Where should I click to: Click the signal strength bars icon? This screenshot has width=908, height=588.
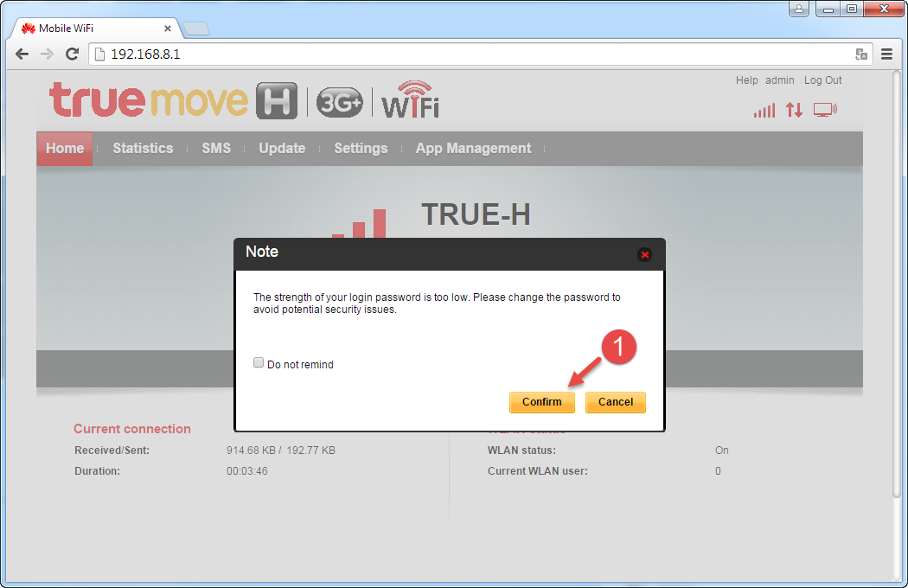click(764, 110)
